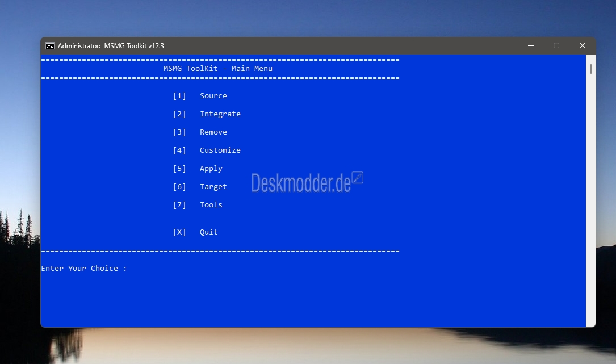Select the [7] Tools menu option
This screenshot has height=364, width=616.
pos(198,205)
